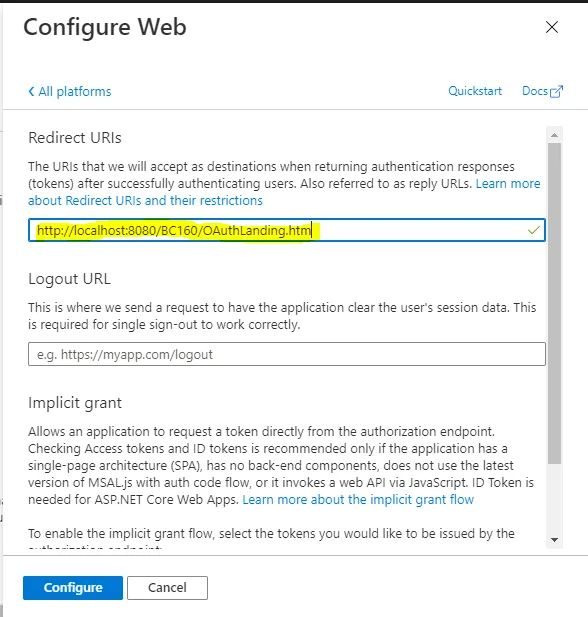Viewport: 588px width, 617px height.
Task: Click the Redirect URIs section heading
Action: [75, 138]
